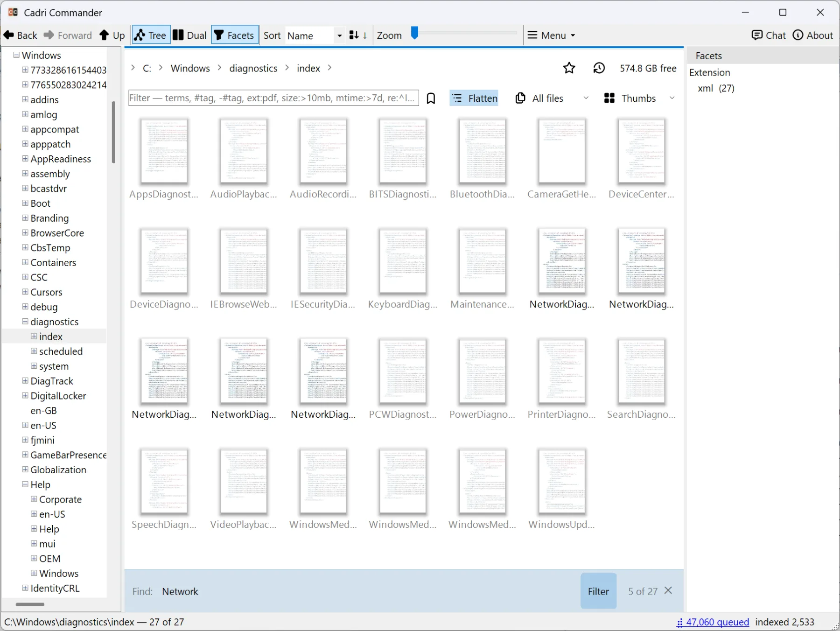Select the scheduled folder in tree
Image resolution: width=840 pixels, height=631 pixels.
[x=61, y=351]
